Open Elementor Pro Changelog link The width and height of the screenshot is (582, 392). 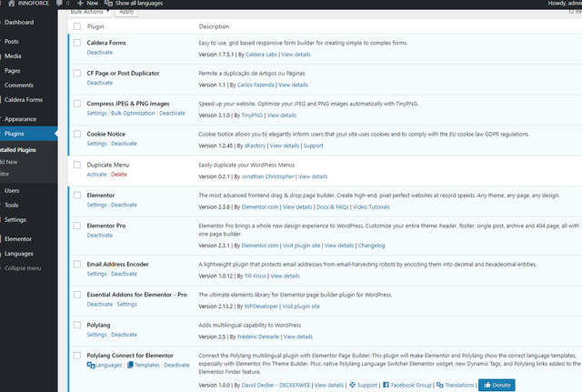pyautogui.click(x=371, y=246)
